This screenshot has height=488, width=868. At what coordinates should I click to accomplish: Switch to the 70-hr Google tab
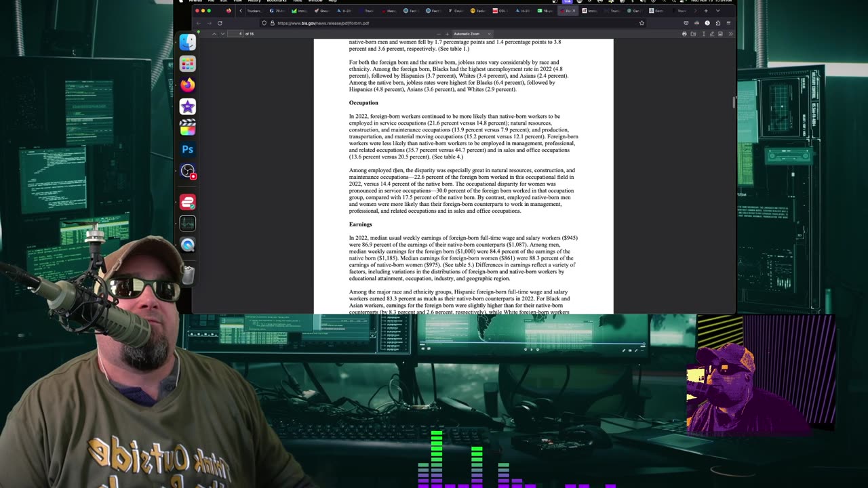[279, 11]
